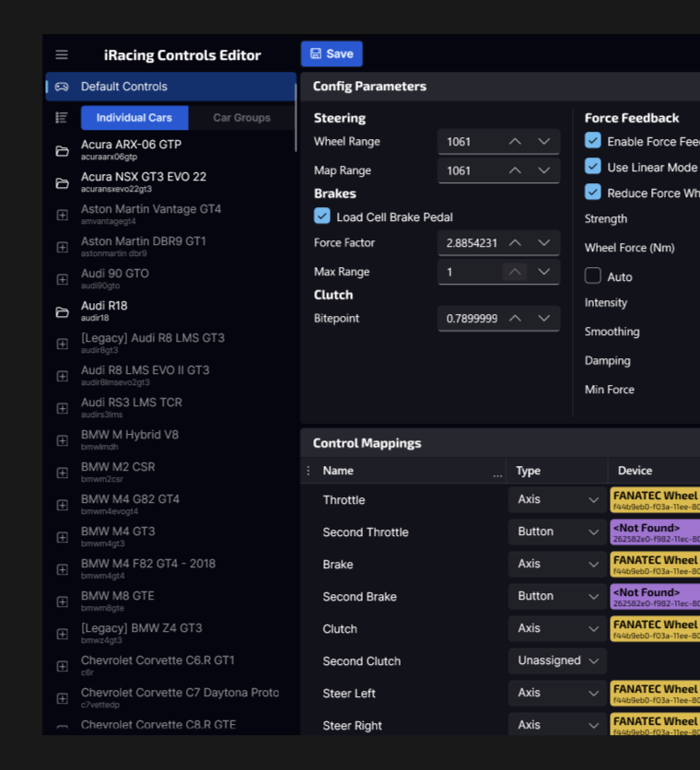Screen dimensions: 700x770
Task: Click the gamepad icon beside Default Controls
Action: coord(62,87)
